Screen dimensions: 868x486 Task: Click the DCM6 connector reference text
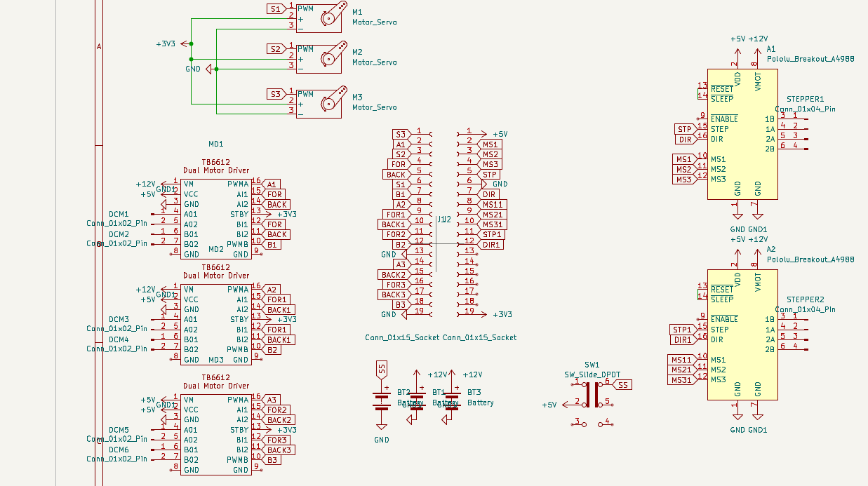(119, 450)
